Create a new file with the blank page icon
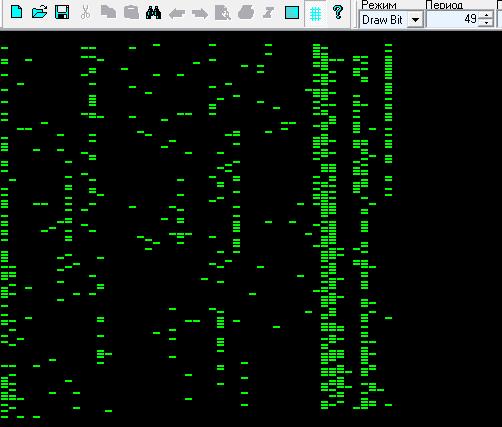The height and width of the screenshot is (427, 502). point(16,12)
